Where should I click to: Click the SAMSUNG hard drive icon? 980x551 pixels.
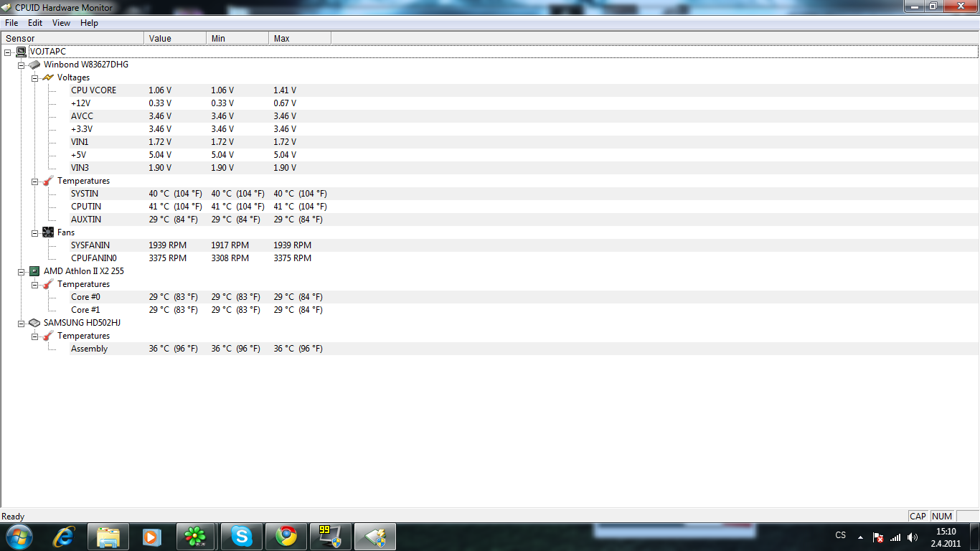(x=34, y=323)
